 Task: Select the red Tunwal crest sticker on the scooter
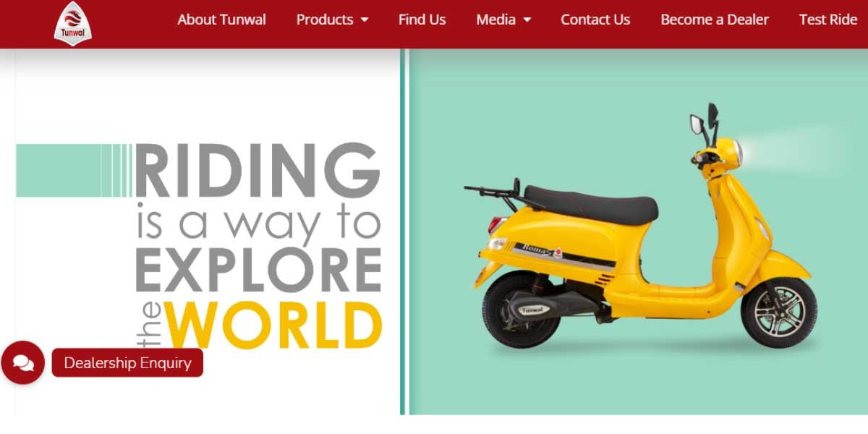point(558,251)
